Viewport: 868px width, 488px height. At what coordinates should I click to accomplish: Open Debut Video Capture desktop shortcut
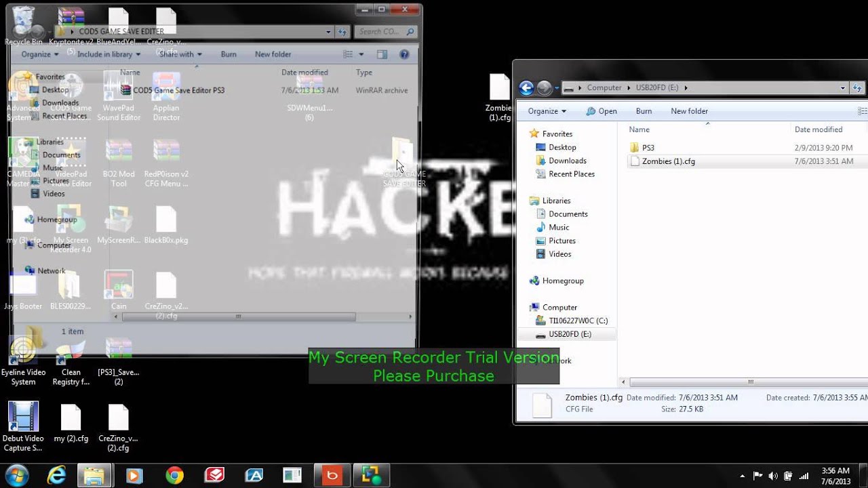tap(23, 427)
